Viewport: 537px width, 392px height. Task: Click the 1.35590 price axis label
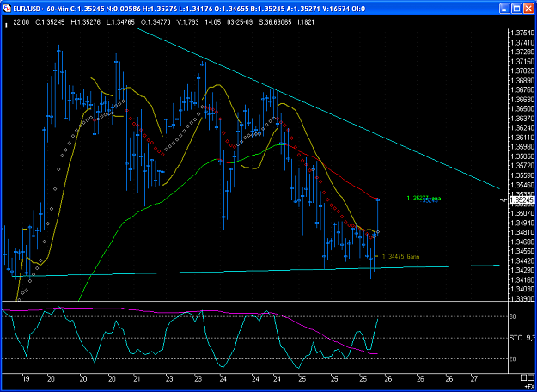point(522,175)
